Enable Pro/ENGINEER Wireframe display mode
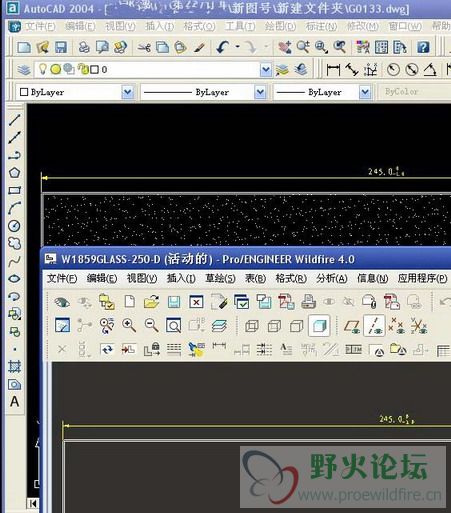Image resolution: width=451 pixels, height=513 pixels. coord(252,326)
